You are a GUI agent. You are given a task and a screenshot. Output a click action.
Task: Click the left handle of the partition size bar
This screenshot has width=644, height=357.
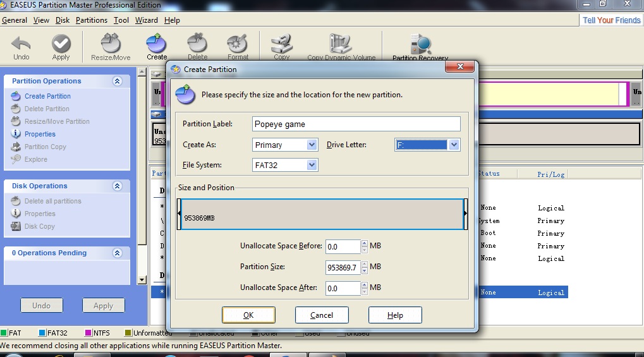[x=179, y=214]
